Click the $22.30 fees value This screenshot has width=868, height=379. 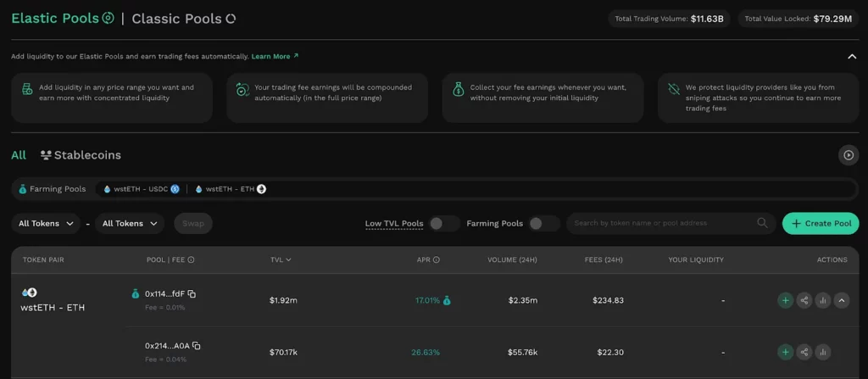coord(610,352)
